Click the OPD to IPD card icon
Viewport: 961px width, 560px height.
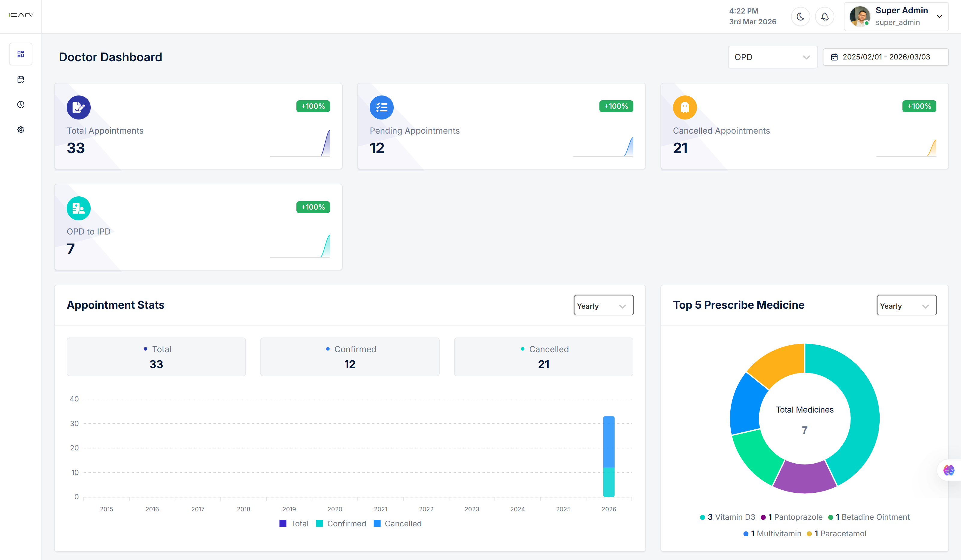click(79, 208)
